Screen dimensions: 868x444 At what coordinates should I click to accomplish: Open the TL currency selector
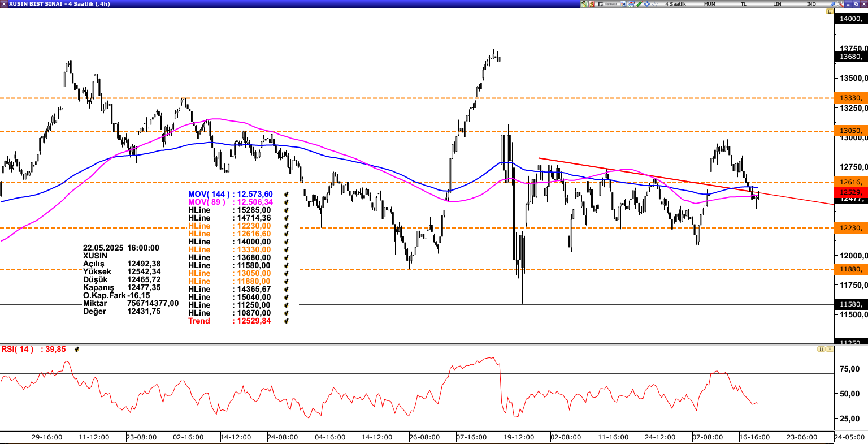coord(744,4)
